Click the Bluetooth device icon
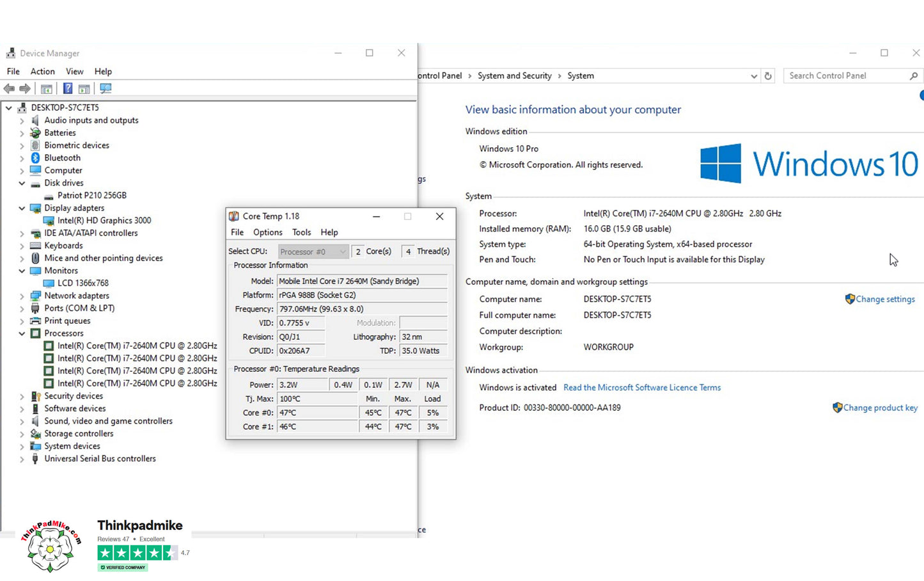Image resolution: width=924 pixels, height=581 pixels. (x=35, y=158)
